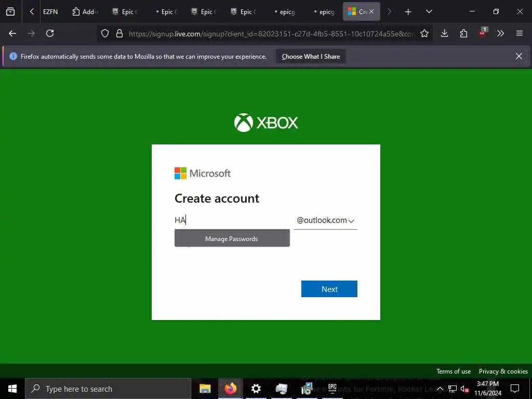This screenshot has height=399, width=532.
Task: Switch to the epicg tab before Create tab
Action: click(323, 12)
